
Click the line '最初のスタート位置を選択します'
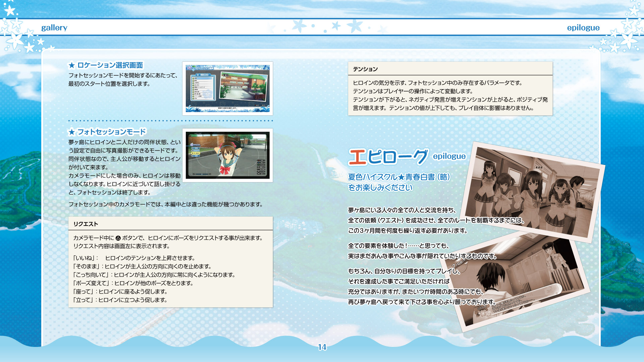[109, 84]
